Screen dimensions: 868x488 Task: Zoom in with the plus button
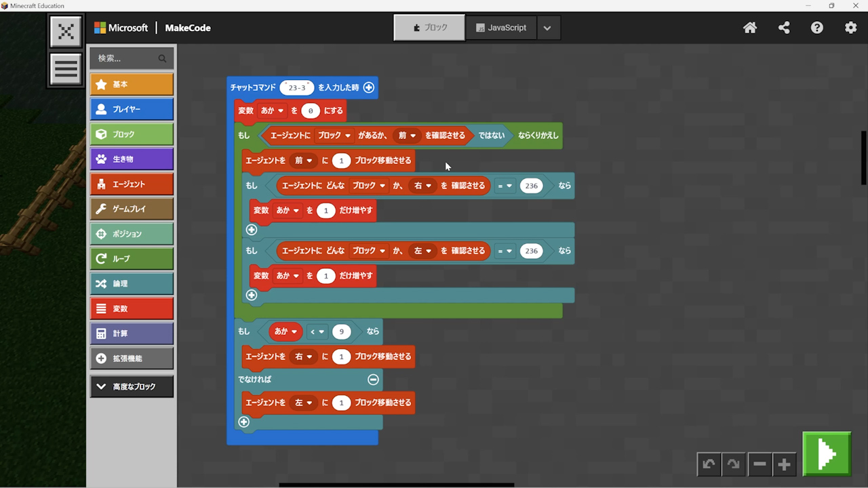[x=784, y=464]
